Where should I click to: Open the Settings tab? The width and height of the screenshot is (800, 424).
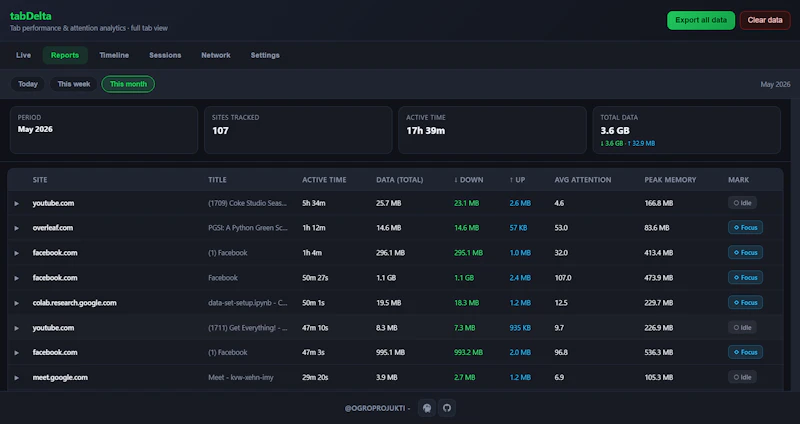pyautogui.click(x=265, y=55)
